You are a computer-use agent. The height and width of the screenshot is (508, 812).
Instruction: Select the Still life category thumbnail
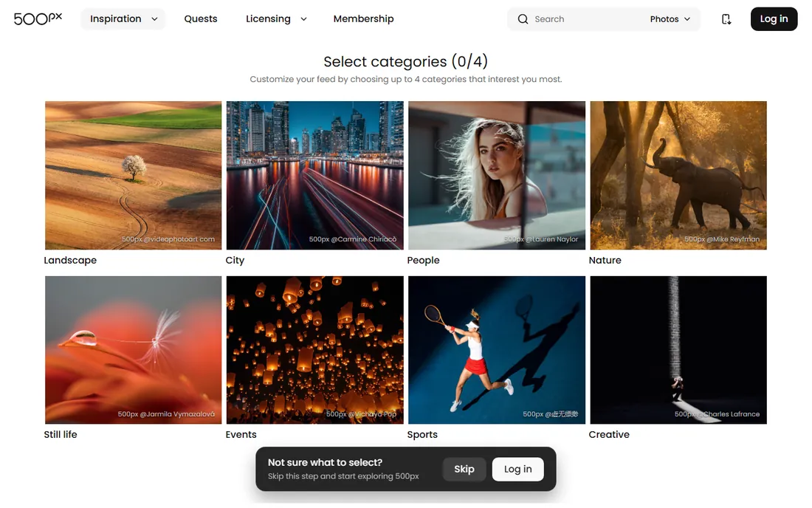tap(133, 350)
